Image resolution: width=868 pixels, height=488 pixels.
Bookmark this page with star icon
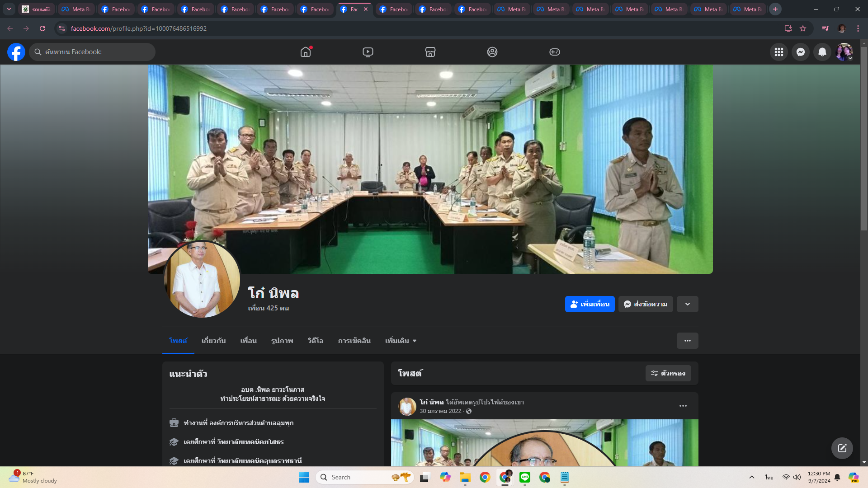pos(803,28)
